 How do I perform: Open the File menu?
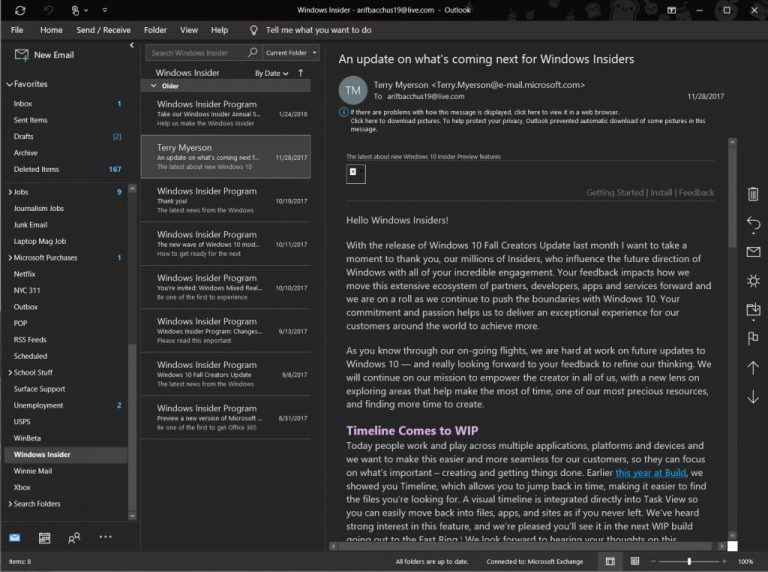(x=17, y=30)
